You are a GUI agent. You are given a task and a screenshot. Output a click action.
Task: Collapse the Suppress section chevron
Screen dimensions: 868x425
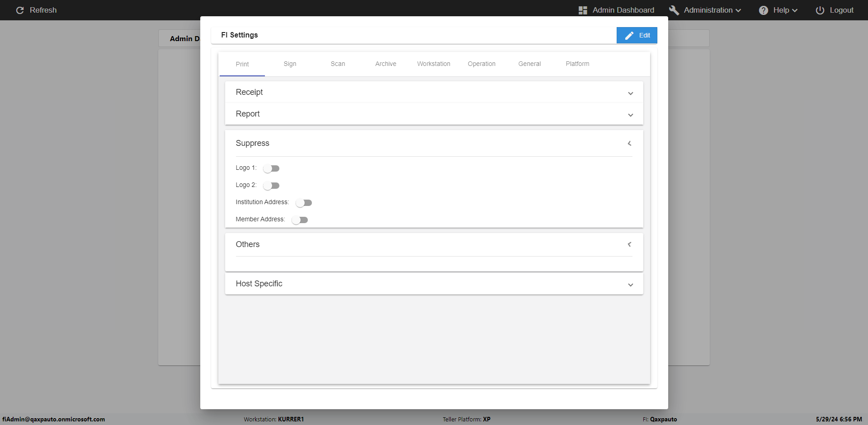pos(629,143)
